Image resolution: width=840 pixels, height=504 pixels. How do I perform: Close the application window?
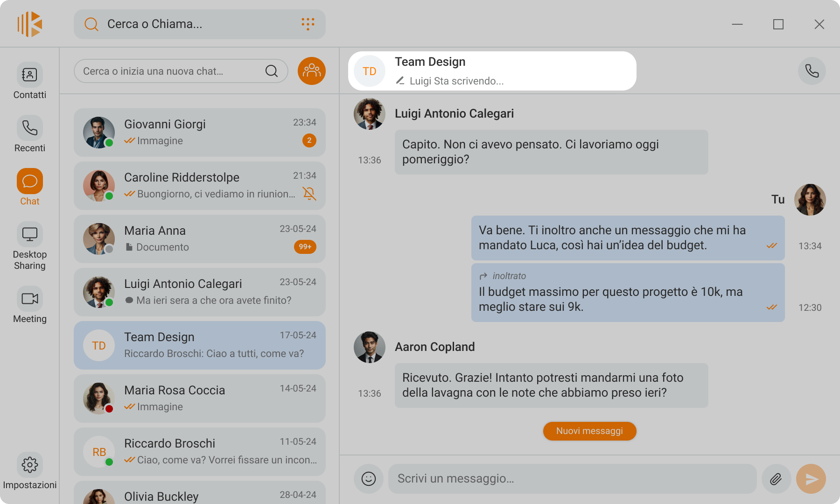click(819, 24)
